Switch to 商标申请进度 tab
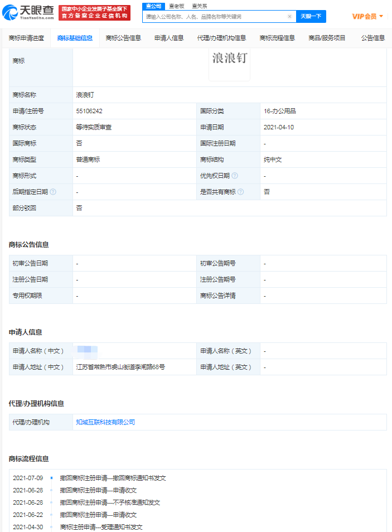 click(26, 38)
